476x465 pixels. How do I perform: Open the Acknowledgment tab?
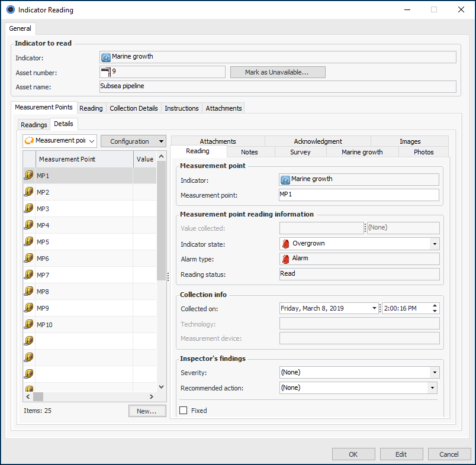click(318, 141)
